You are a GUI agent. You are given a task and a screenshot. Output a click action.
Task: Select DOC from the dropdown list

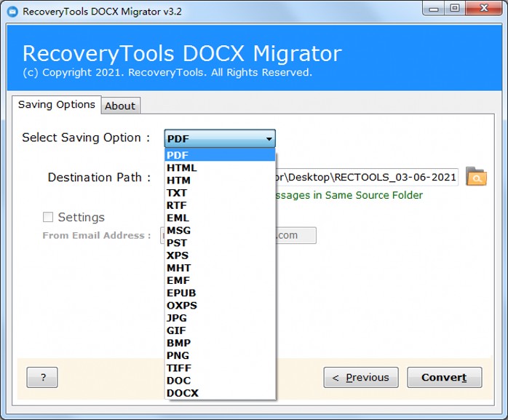tap(220, 381)
